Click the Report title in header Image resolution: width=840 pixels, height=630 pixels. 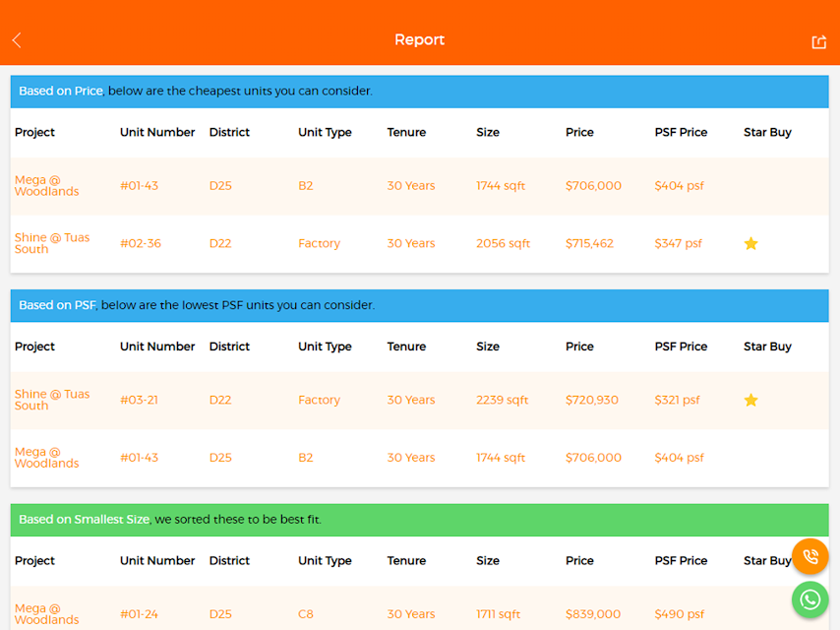(419, 39)
